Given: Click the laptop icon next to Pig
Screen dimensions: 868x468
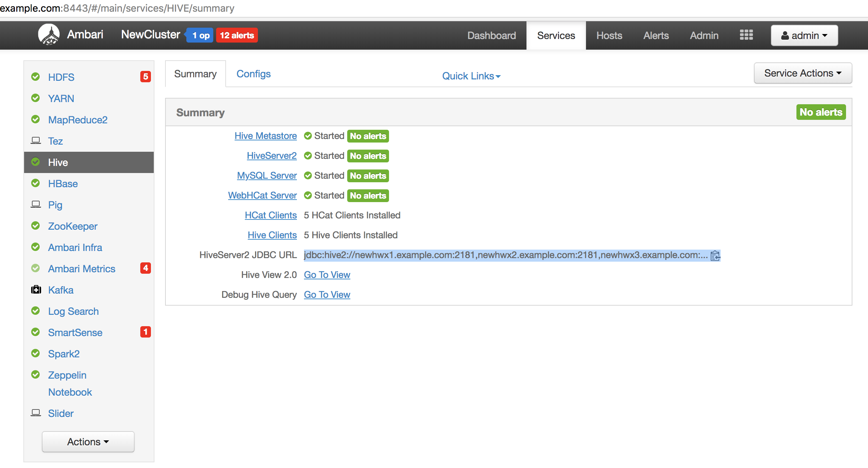Looking at the screenshot, I should click(x=36, y=204).
